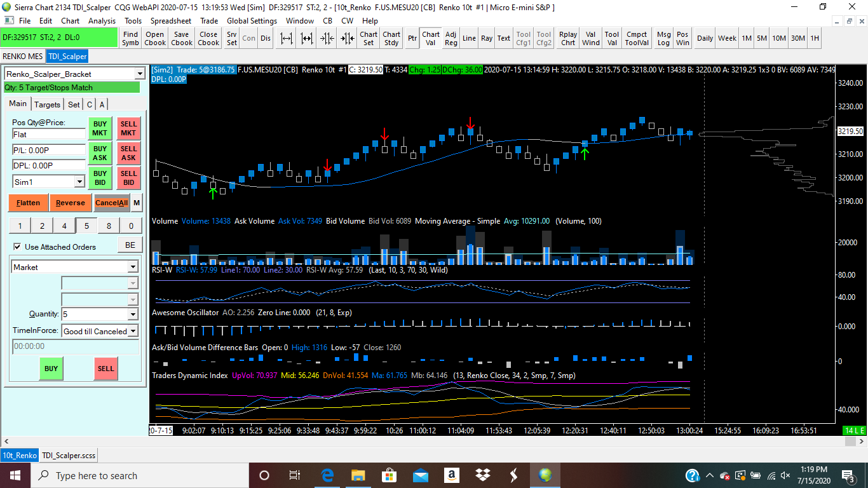Click the thin inward-arrows bar spacing icon

[327, 38]
